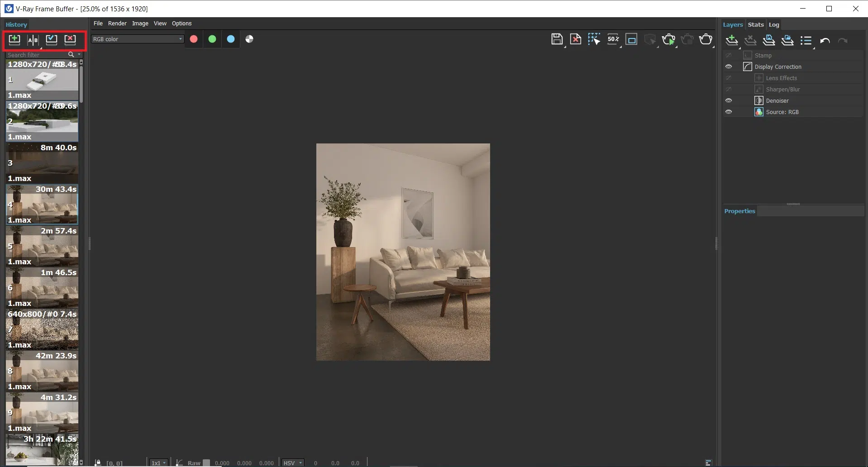Click the Load history image icon
868x467 pixels.
click(x=52, y=40)
